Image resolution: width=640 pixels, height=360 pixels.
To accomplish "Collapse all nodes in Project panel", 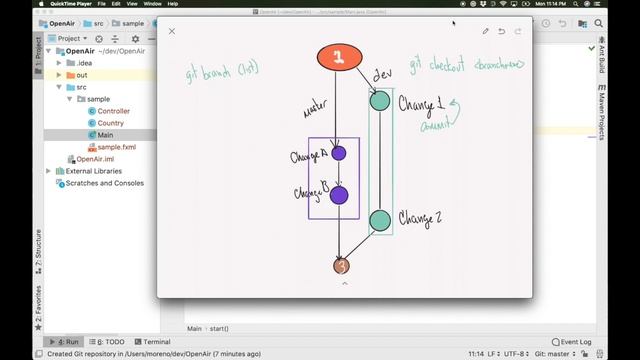I will [115, 39].
